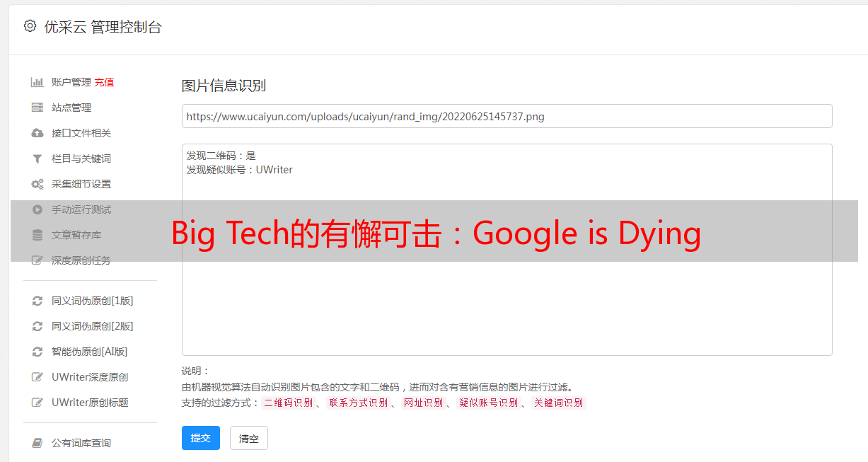The image size is (868, 462).
Task: Click the gears icon next to 采集细节设置
Action: tap(37, 184)
